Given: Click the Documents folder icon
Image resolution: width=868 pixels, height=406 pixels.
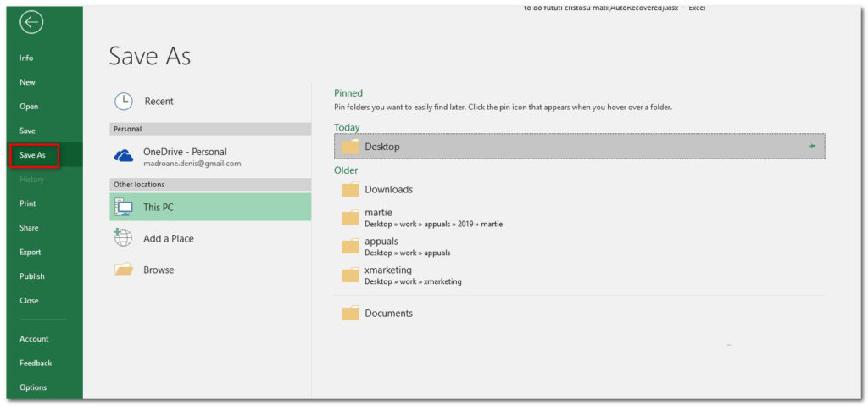Looking at the screenshot, I should pos(350,314).
